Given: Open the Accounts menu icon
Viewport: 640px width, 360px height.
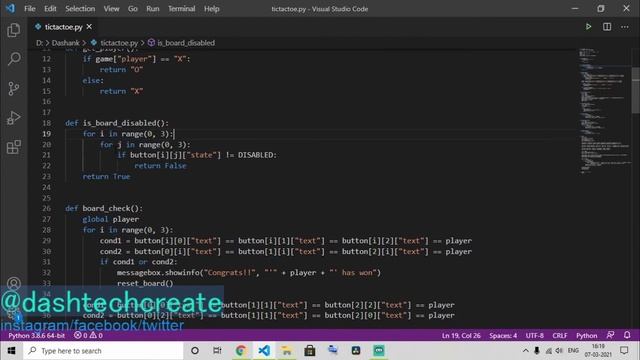Looking at the screenshot, I should [13, 283].
